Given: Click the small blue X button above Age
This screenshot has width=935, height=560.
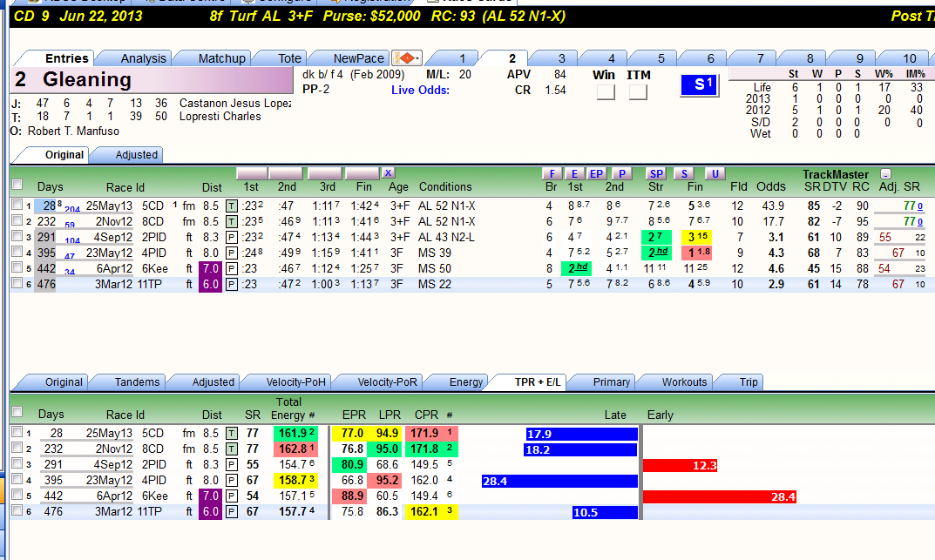Looking at the screenshot, I should [388, 172].
